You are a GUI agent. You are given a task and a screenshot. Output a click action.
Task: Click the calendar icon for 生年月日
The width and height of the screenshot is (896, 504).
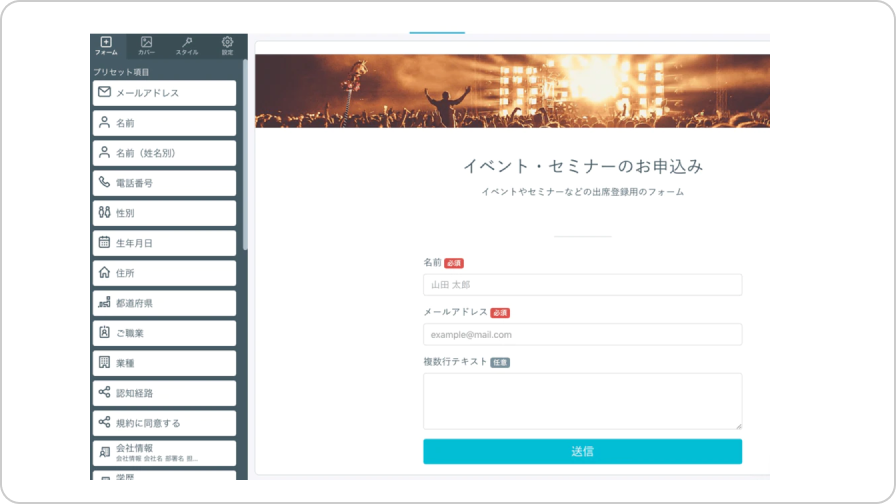(104, 242)
